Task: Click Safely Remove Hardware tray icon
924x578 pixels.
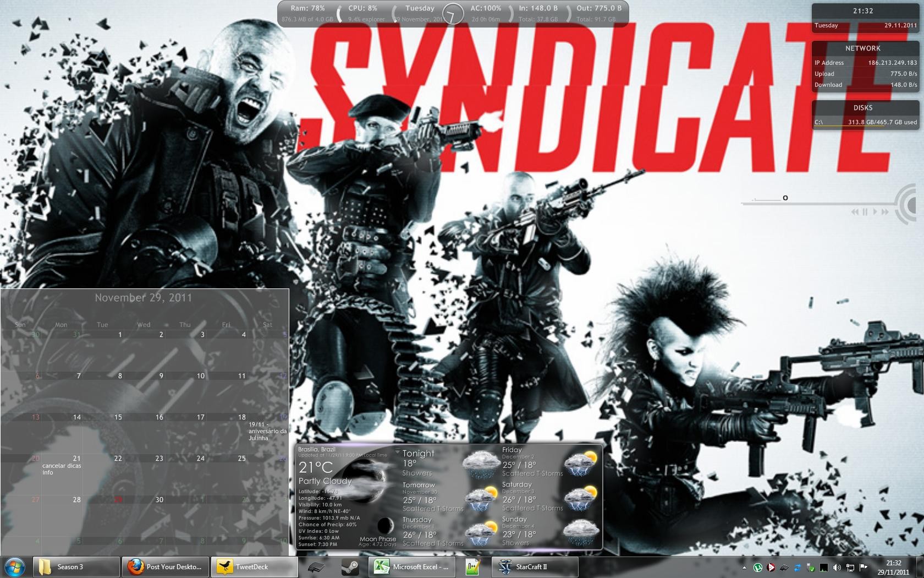Action: point(810,568)
